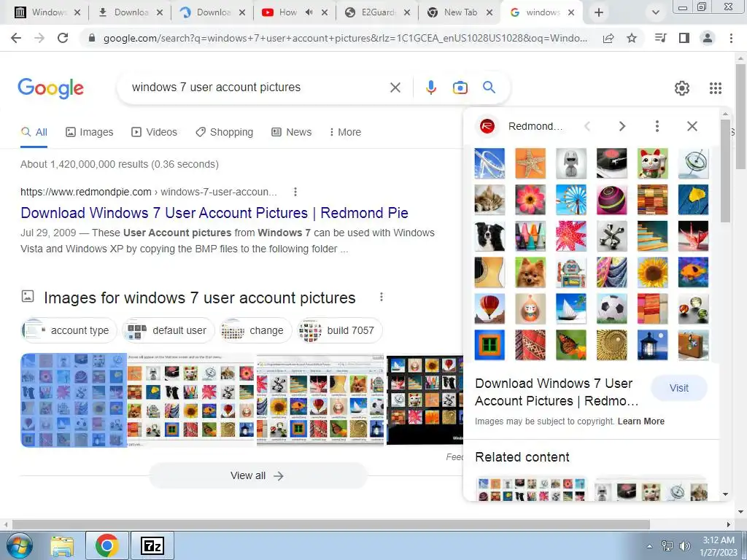Toggle the Chrome side panel
The height and width of the screenshot is (560, 747).
684,38
